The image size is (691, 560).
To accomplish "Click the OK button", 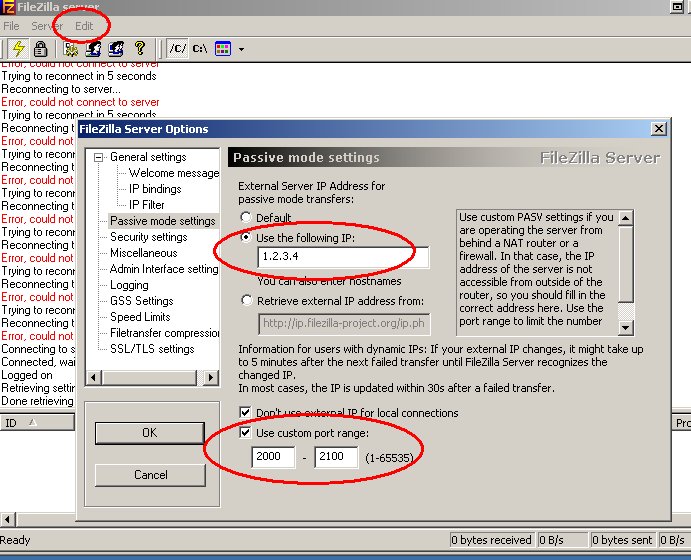I will click(x=150, y=433).
